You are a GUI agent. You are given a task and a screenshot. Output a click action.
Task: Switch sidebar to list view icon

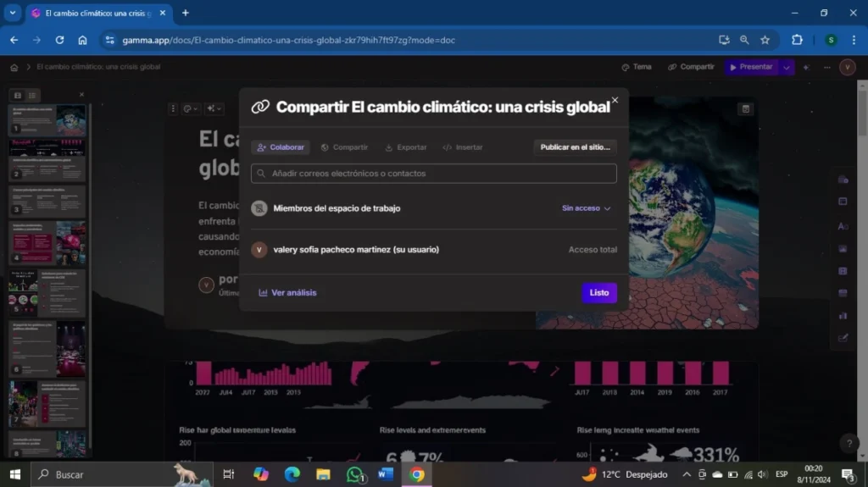click(x=33, y=95)
